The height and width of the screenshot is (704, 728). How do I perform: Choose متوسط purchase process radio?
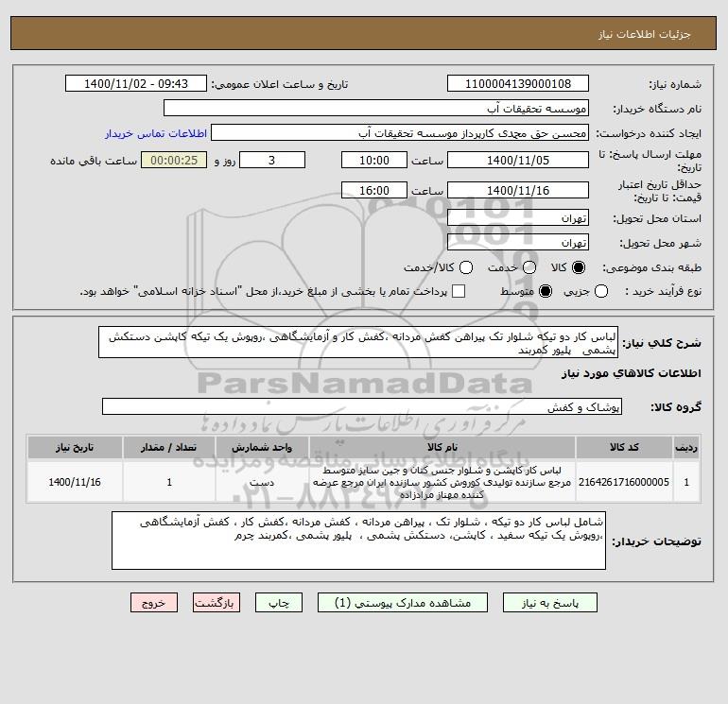pyautogui.click(x=546, y=291)
